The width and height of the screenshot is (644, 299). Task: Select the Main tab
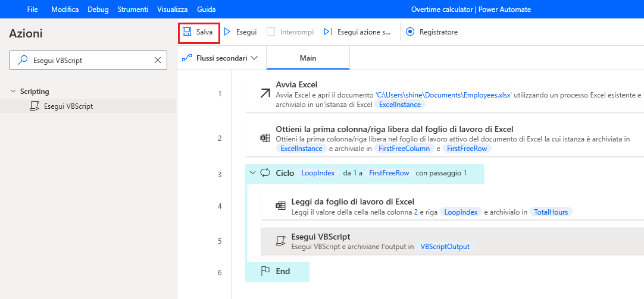308,58
